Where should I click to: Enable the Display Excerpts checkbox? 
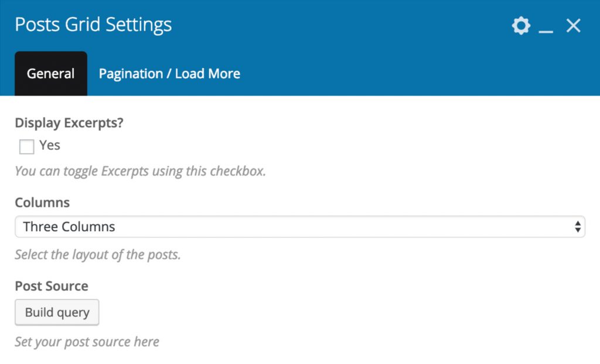tap(27, 146)
